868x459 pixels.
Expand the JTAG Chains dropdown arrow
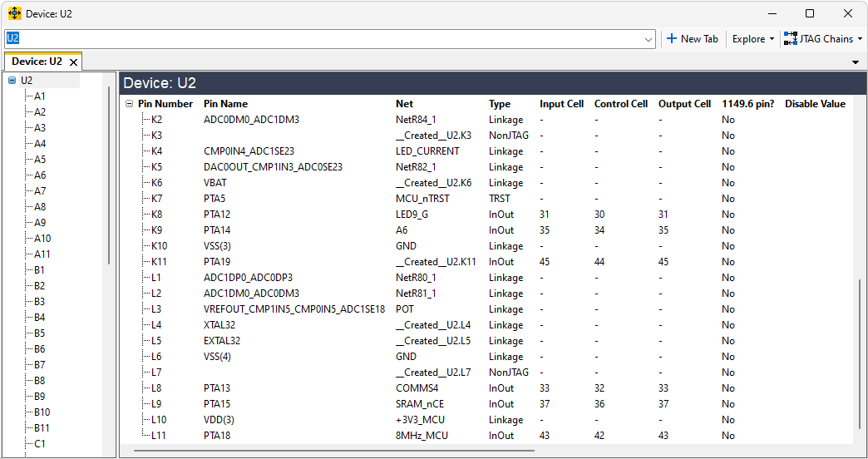pos(861,39)
